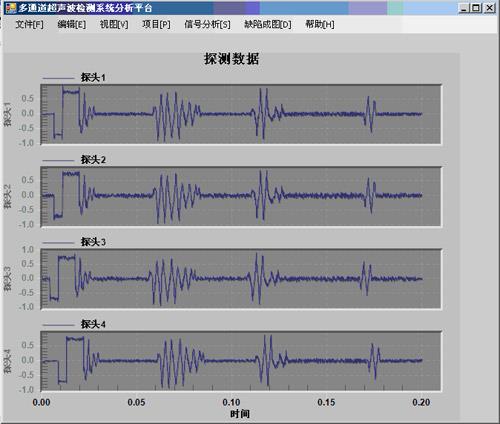The width and height of the screenshot is (500, 424).
Task: Click the 探头2 legend line sample
Action: (58, 161)
